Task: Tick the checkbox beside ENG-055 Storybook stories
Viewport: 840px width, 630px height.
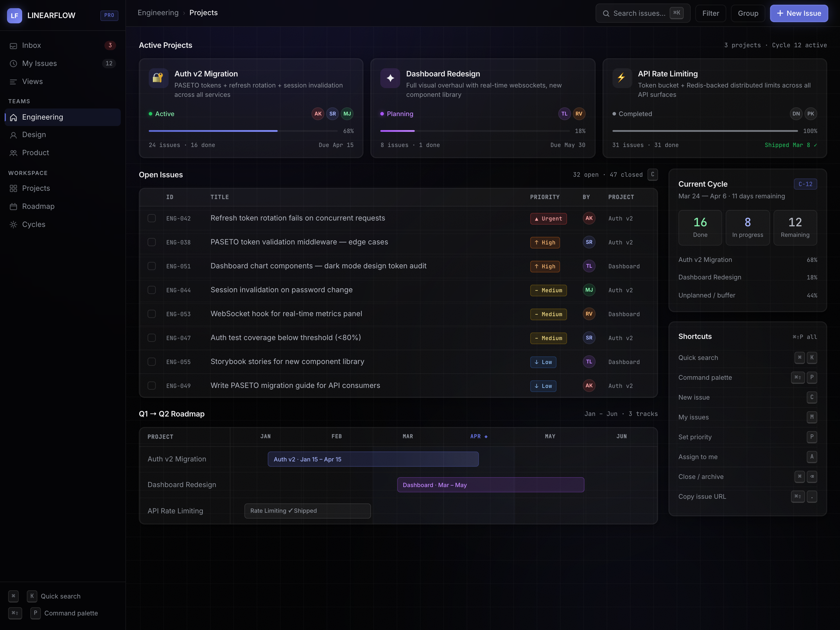Action: pyautogui.click(x=152, y=361)
